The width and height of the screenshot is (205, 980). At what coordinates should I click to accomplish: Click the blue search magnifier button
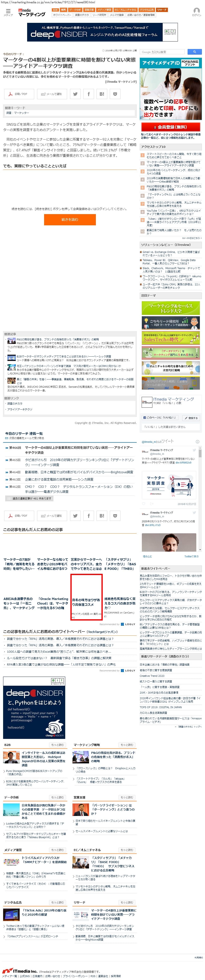[194, 52]
